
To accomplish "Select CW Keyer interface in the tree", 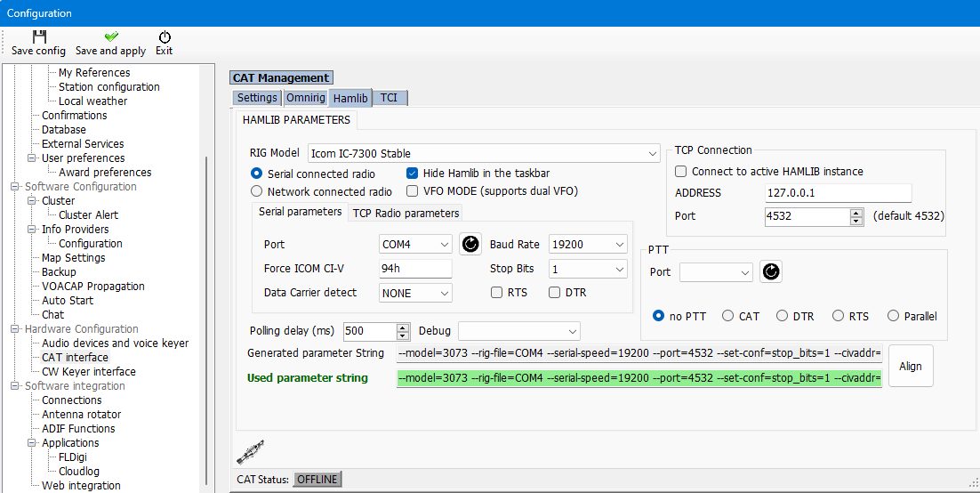I will [89, 372].
